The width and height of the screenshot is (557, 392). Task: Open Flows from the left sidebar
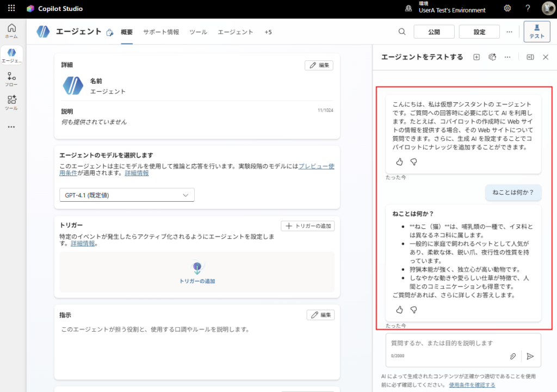pos(11,79)
